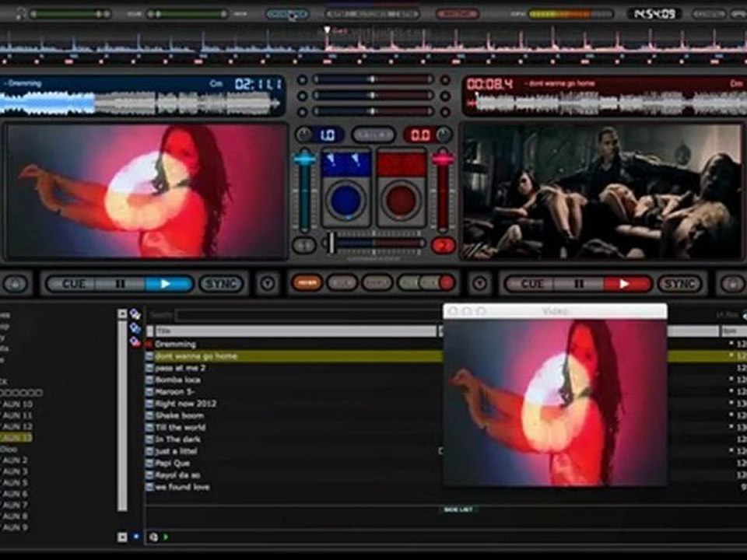
Task: Click the top browser side icon
Action: [x=135, y=313]
